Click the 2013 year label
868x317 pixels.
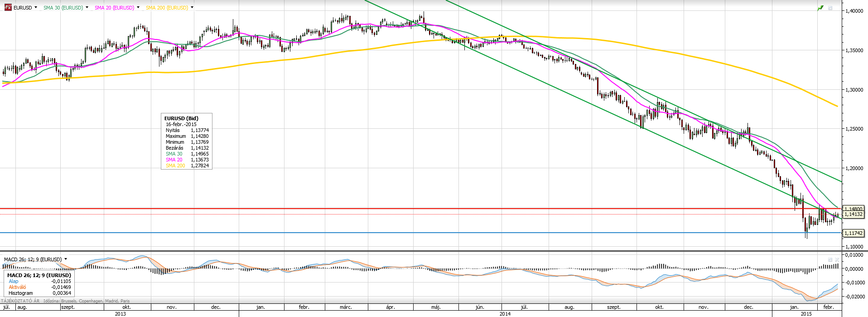[121, 313]
